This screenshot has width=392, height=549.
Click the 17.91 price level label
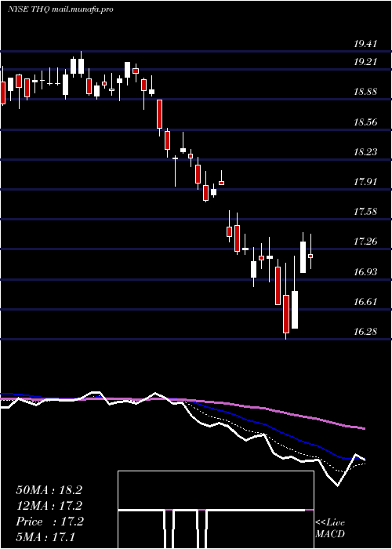click(365, 182)
